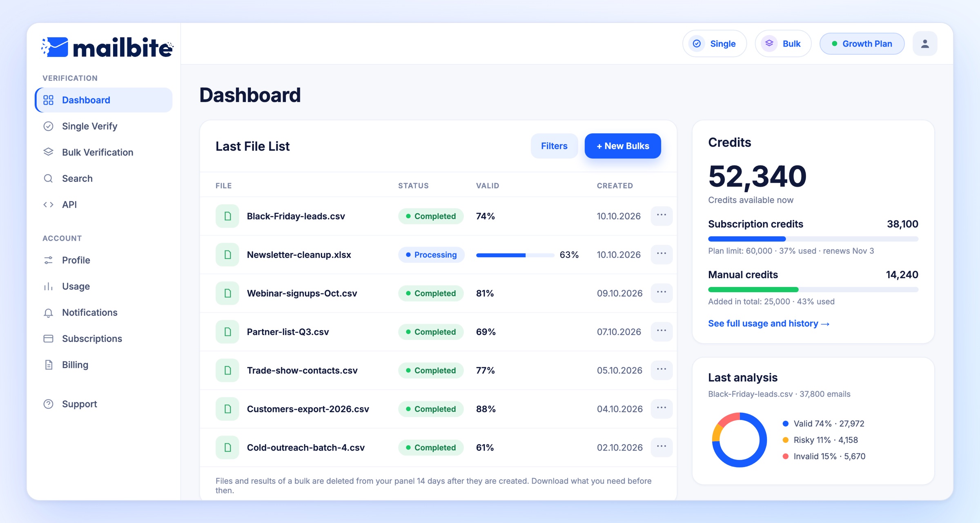
Task: Open more options for Newsletter-cleanup.xlsx
Action: [661, 254]
